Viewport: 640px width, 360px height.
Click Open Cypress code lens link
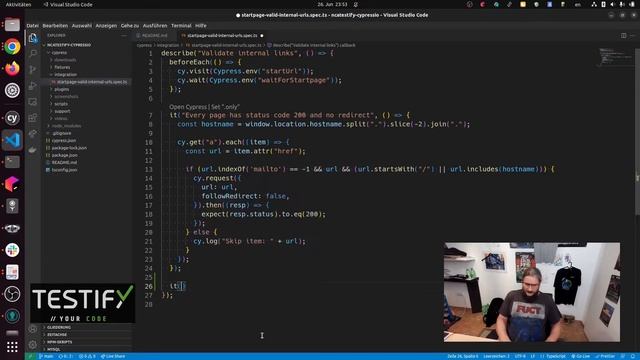[x=188, y=107]
